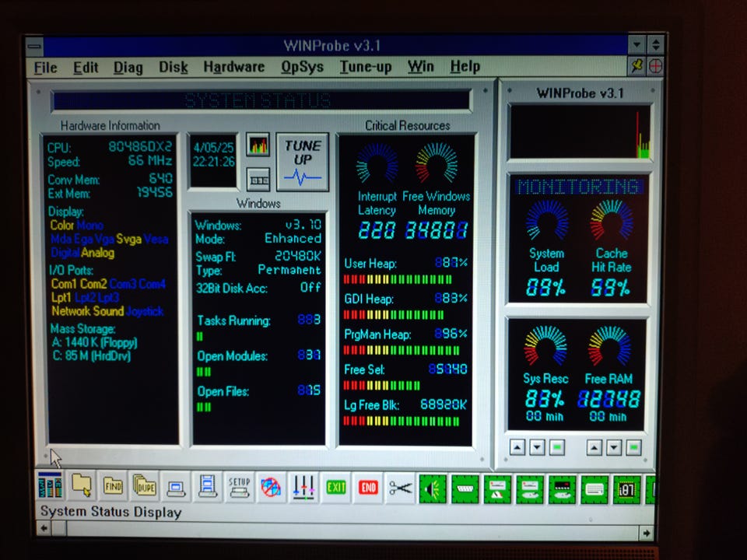Viewport: 747px width, 560px height.
Task: Click the "20480K" swap file value
Action: pos(298,256)
